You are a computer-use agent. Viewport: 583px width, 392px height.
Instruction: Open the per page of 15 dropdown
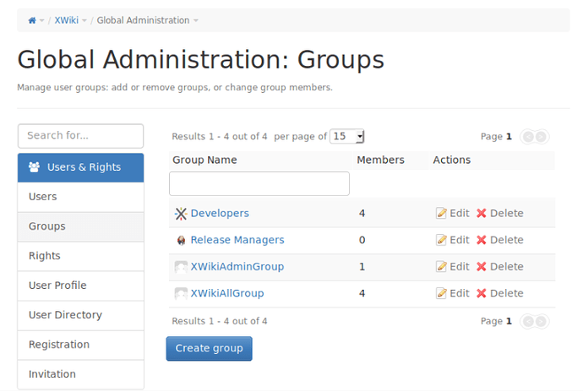tap(347, 137)
